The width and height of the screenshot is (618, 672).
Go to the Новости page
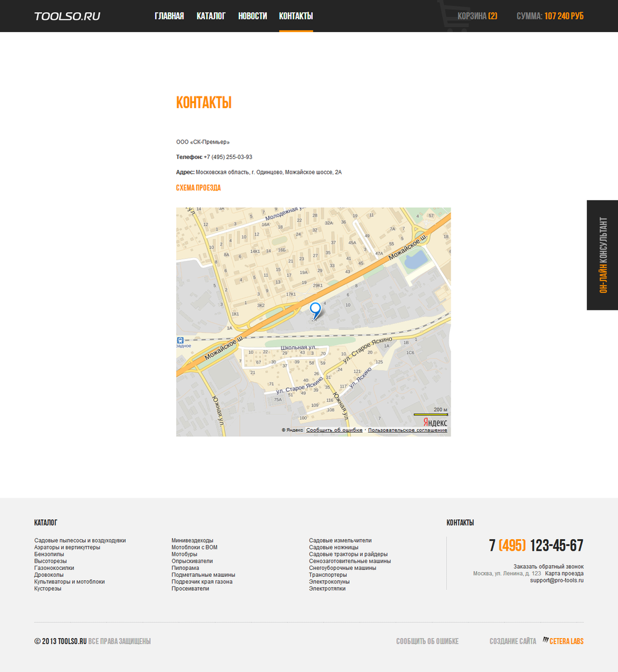252,16
